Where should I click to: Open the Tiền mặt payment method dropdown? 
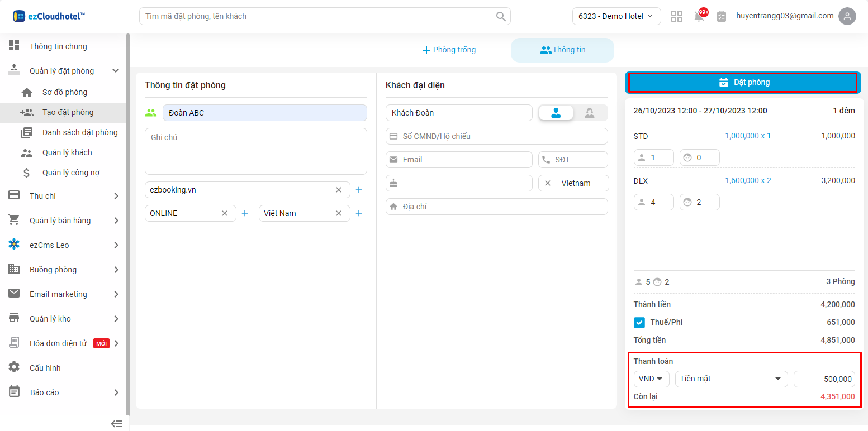click(x=731, y=379)
